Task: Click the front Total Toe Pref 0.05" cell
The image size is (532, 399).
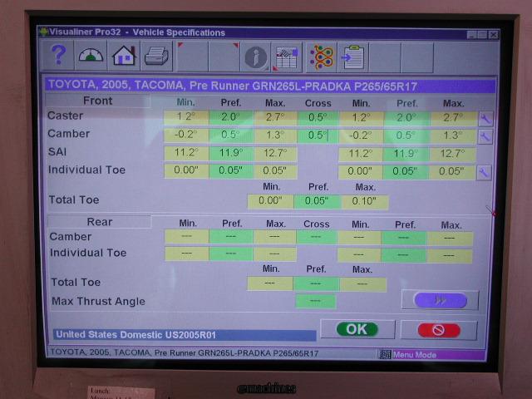Action: pyautogui.click(x=318, y=201)
